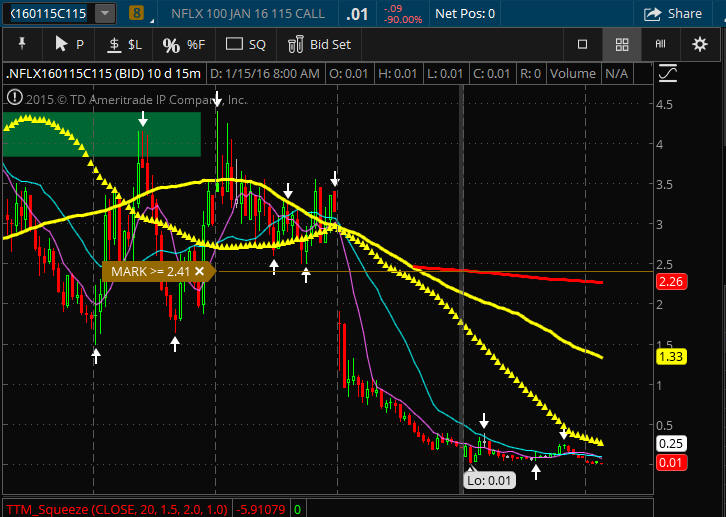Screen dimensions: 726x517
Task: Click the Share arrow button
Action: [x=673, y=14]
